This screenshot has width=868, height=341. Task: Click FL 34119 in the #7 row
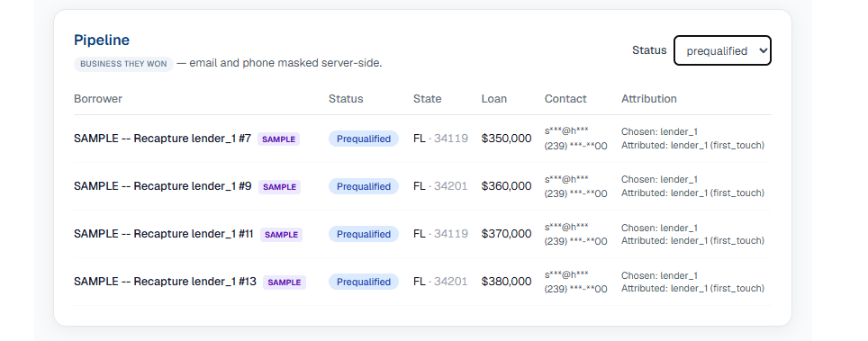click(440, 139)
